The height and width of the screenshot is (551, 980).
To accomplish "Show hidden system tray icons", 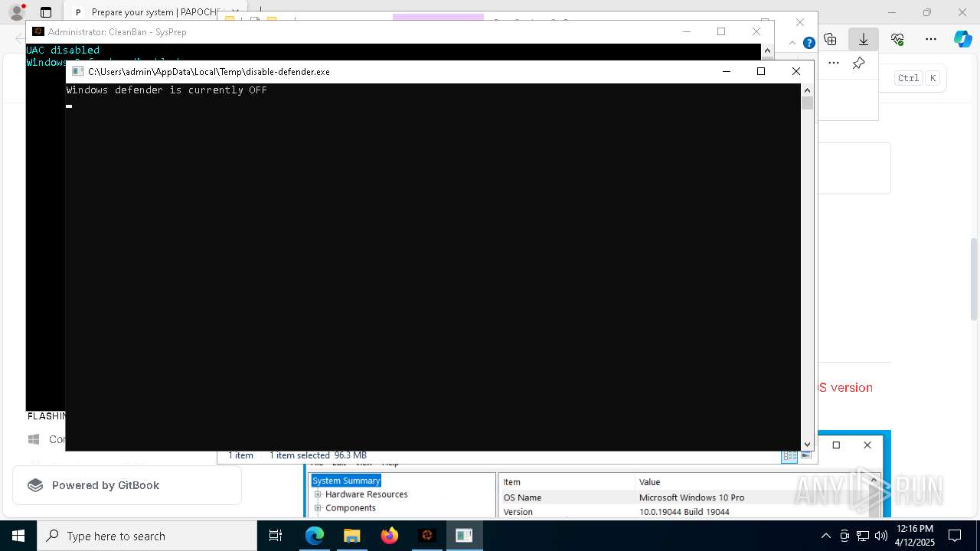I will pos(825,536).
